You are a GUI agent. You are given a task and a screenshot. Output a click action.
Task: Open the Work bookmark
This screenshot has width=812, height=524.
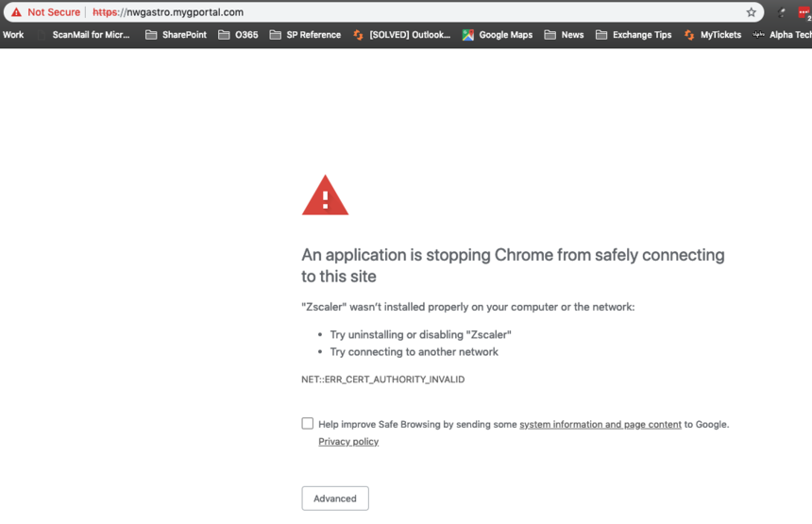pyautogui.click(x=13, y=35)
